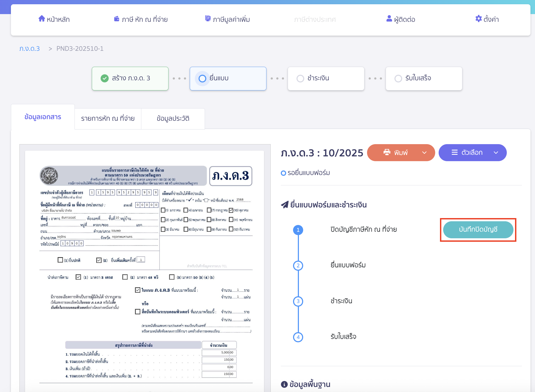Viewport: 535px width, 392px height.
Task: Switch to the รายการหัก ณ ที่จ่าย tab
Action: coord(108,119)
